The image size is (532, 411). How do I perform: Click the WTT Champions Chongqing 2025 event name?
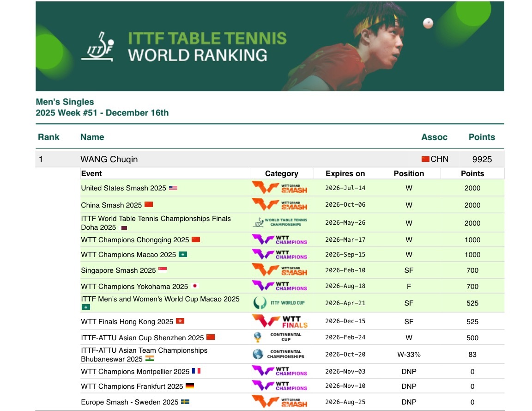(x=135, y=240)
